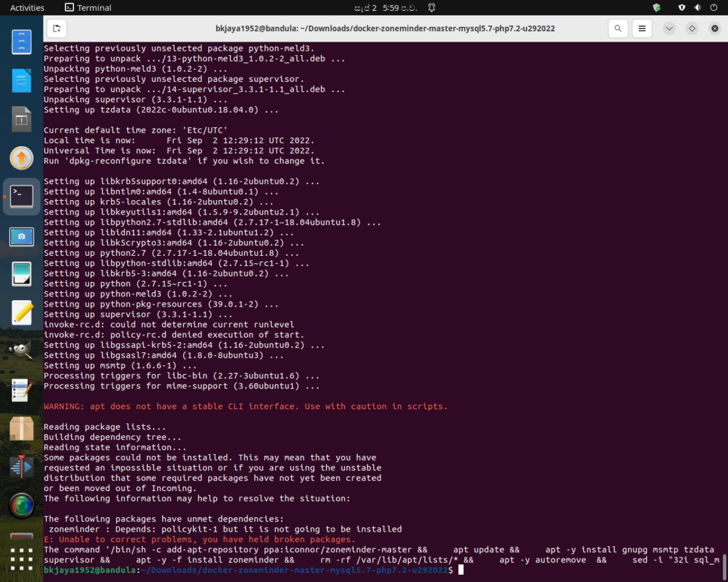Open the yellow notes editor icon

coord(22,313)
